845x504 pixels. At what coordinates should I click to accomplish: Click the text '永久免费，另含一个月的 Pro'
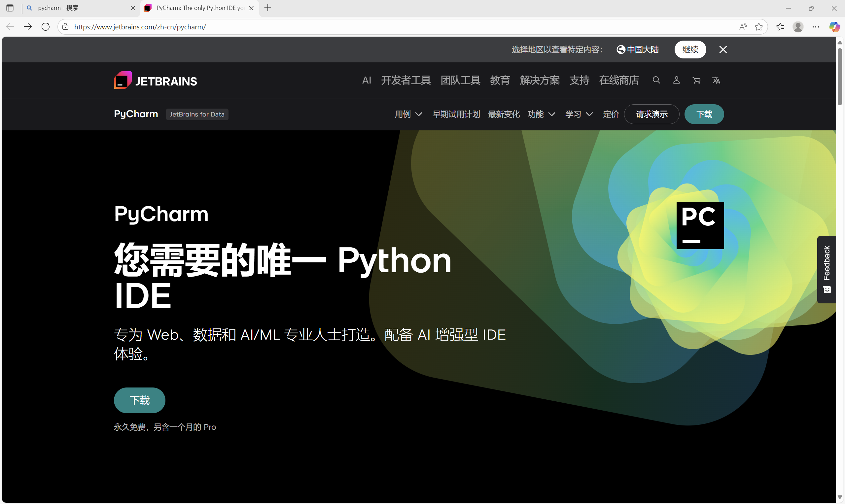pyautogui.click(x=165, y=427)
